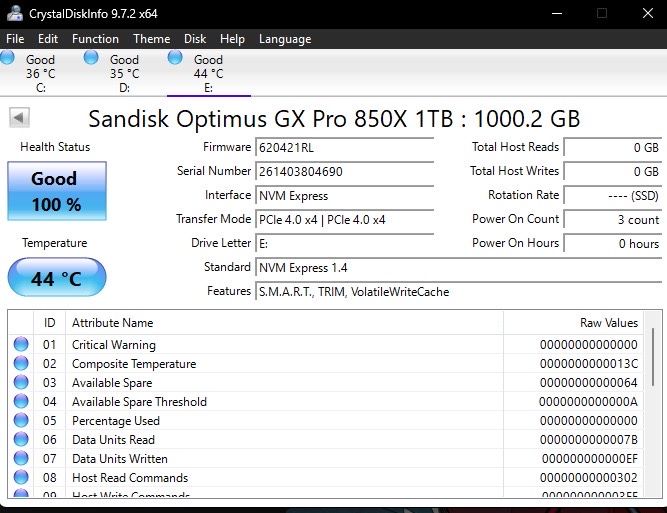Viewport: 667px width, 513px height.
Task: Click the Total Host Reads value
Action: click(613, 148)
